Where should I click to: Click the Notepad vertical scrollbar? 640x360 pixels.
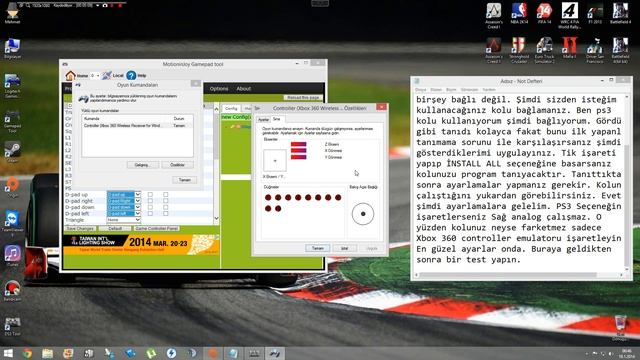point(627,182)
